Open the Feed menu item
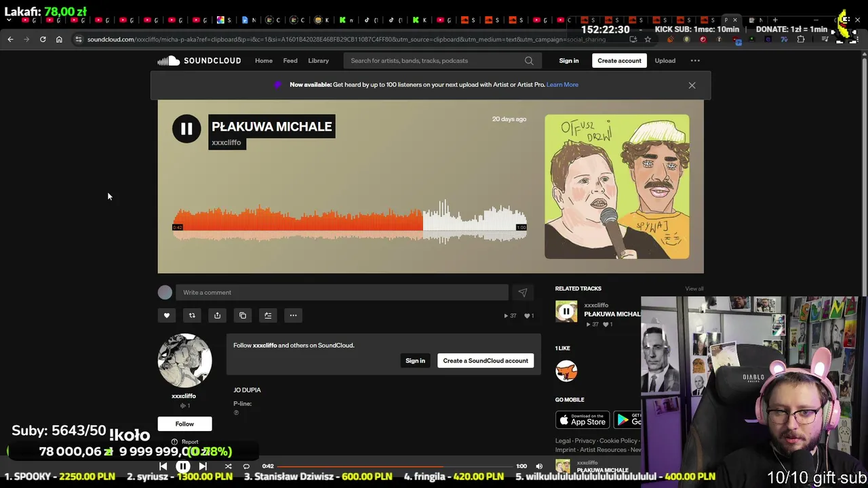Screen dimensions: 868x488 pyautogui.click(x=290, y=61)
